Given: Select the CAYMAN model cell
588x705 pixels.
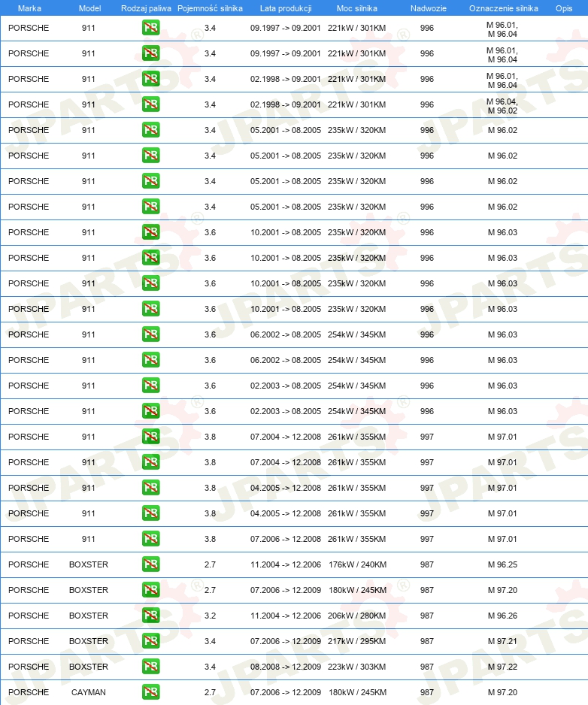Looking at the screenshot, I should click(x=89, y=692).
